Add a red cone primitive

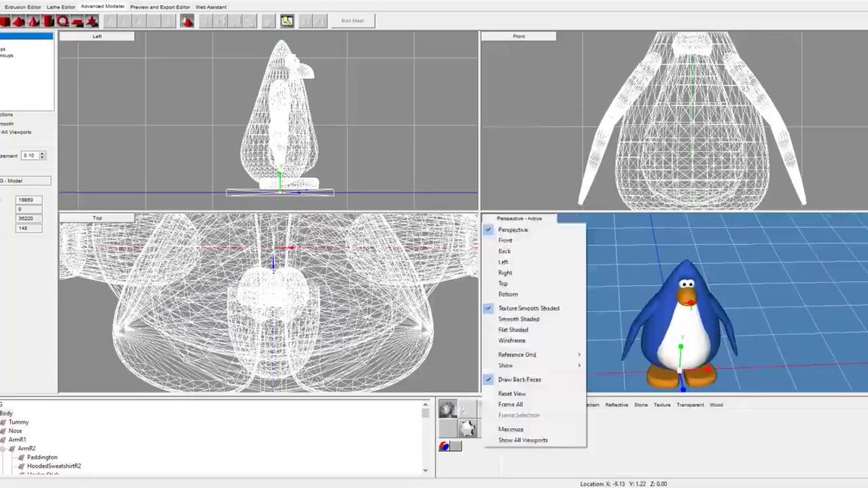tap(33, 21)
